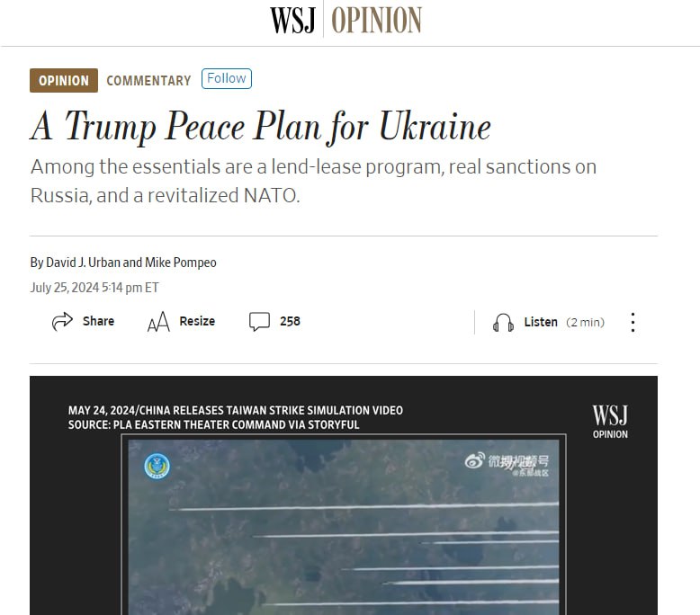The image size is (700, 615).
Task: Open author Mike Pompeo's page
Action: click(x=181, y=263)
